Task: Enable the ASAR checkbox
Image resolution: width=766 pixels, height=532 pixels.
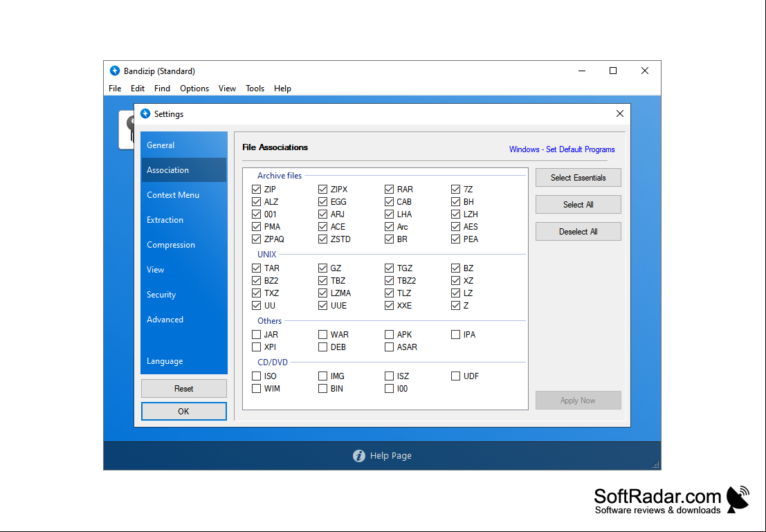Action: 390,347
